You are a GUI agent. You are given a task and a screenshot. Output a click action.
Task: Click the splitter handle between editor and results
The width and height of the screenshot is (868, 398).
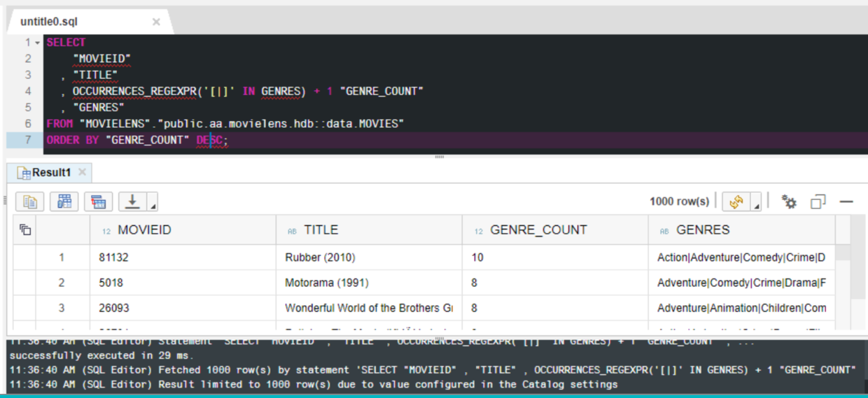coord(440,157)
